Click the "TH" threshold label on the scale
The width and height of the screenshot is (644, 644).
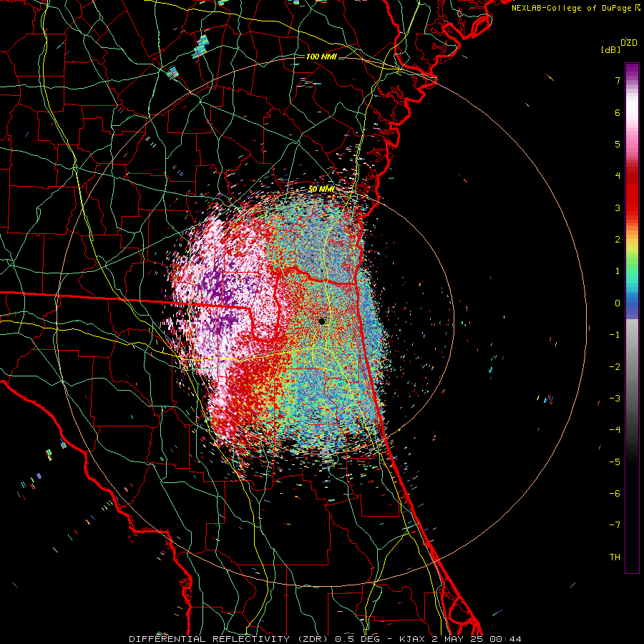(615, 557)
